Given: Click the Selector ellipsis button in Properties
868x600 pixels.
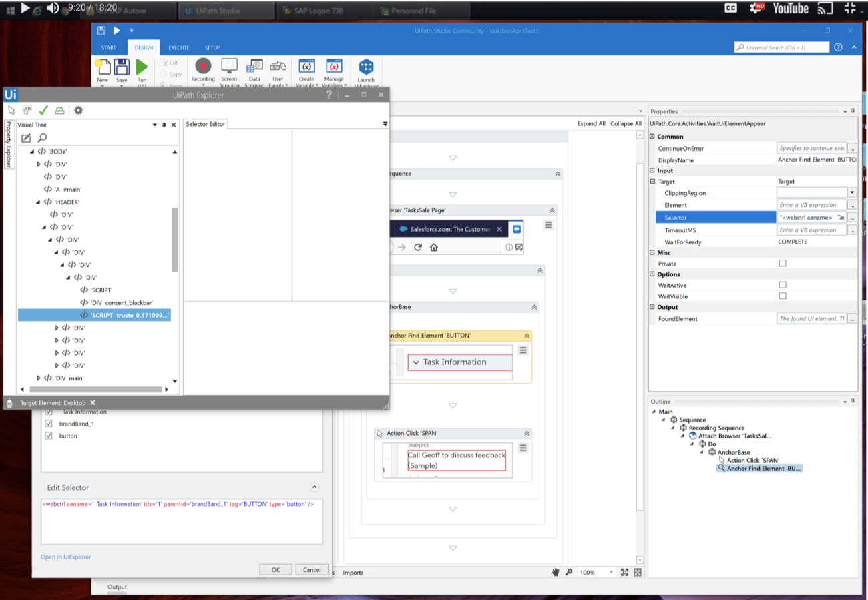Looking at the screenshot, I should coord(852,218).
